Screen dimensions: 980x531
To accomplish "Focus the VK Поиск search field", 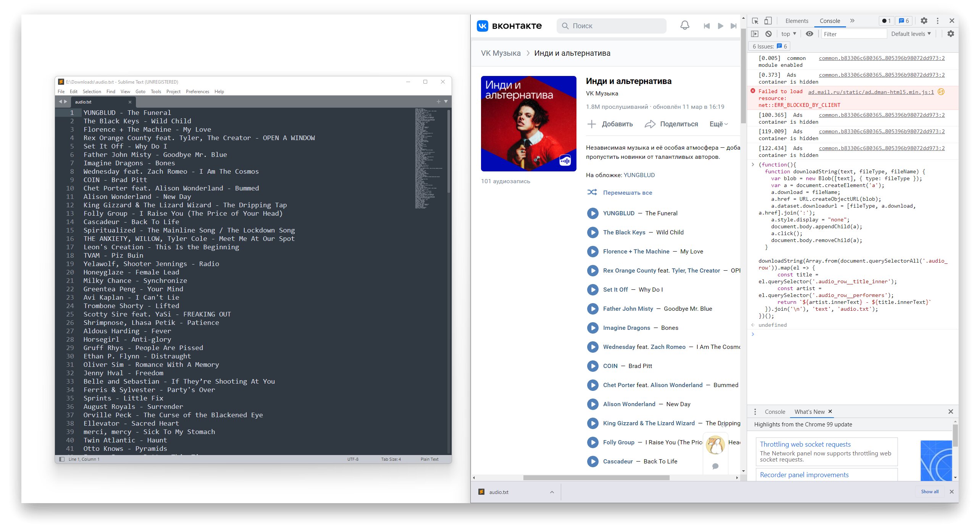I will (x=612, y=26).
